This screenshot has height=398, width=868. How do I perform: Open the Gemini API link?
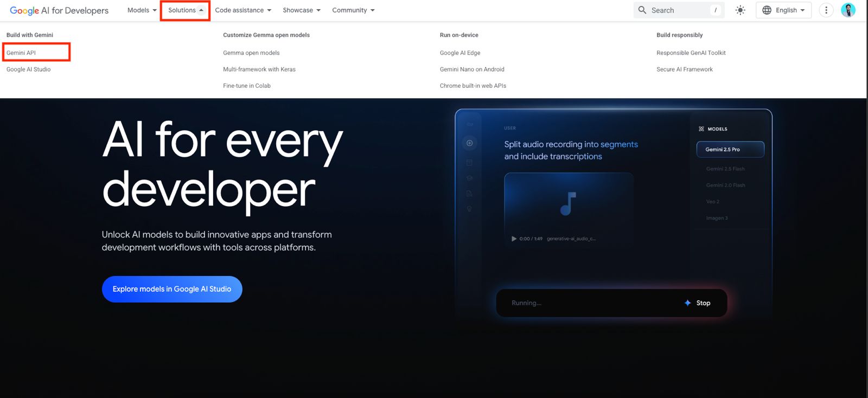21,53
